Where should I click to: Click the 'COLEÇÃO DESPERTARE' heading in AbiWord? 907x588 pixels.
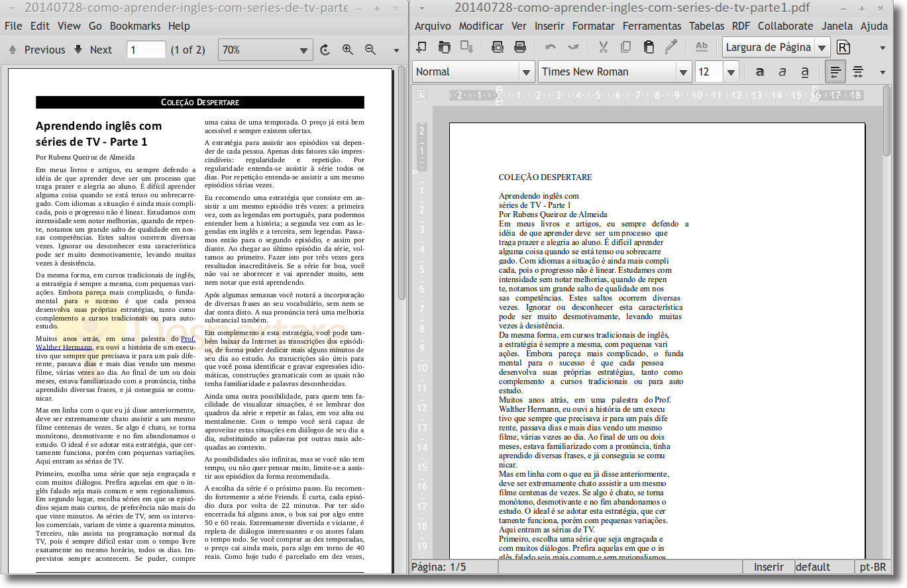click(545, 177)
